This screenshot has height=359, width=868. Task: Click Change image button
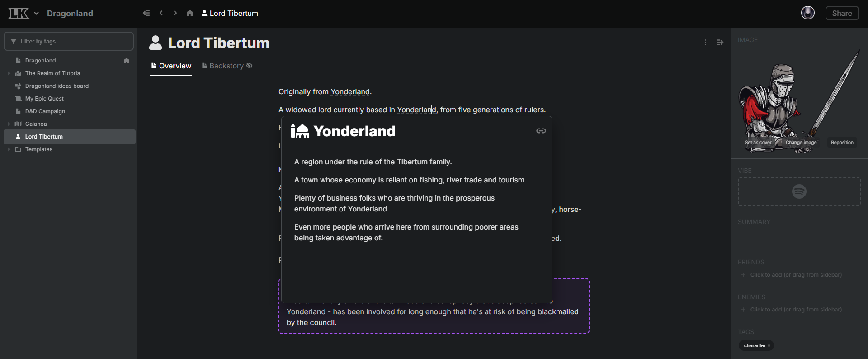click(x=801, y=143)
